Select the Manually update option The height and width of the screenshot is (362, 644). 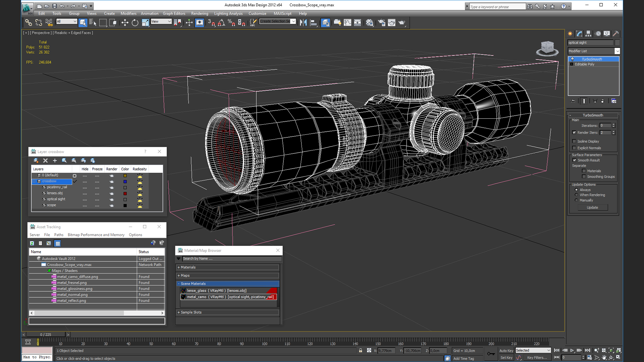(577, 200)
